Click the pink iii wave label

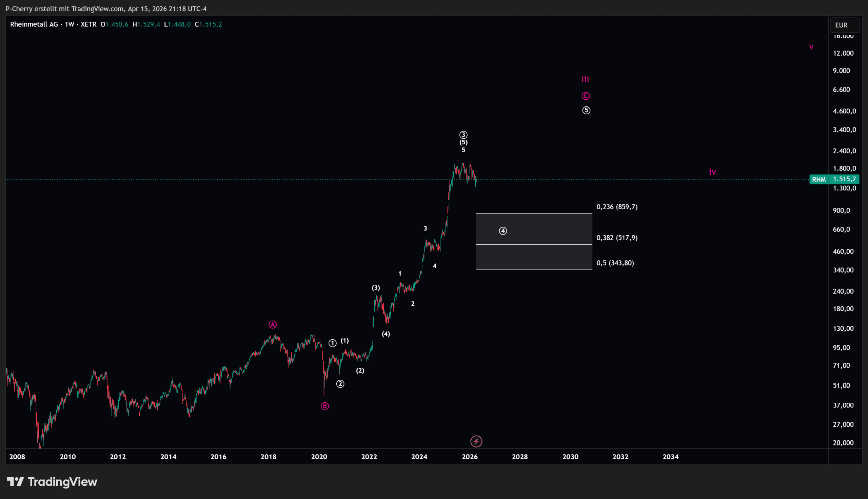click(585, 80)
